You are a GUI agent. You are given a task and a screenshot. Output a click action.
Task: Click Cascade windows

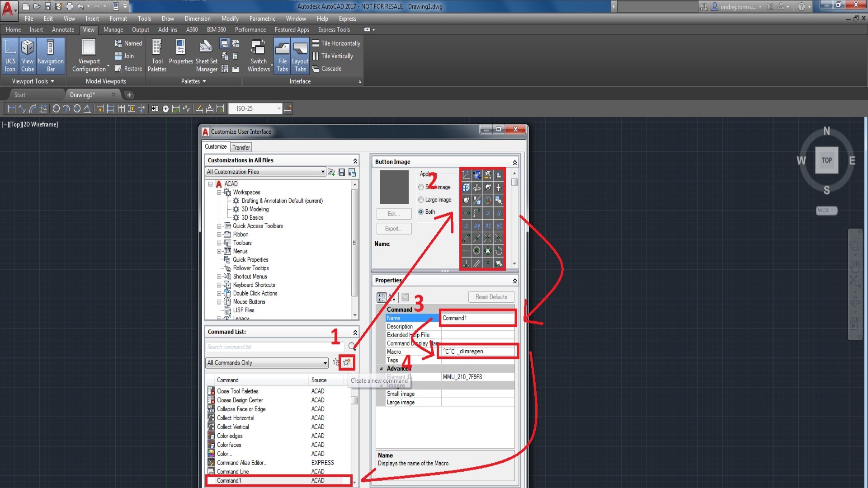point(327,69)
